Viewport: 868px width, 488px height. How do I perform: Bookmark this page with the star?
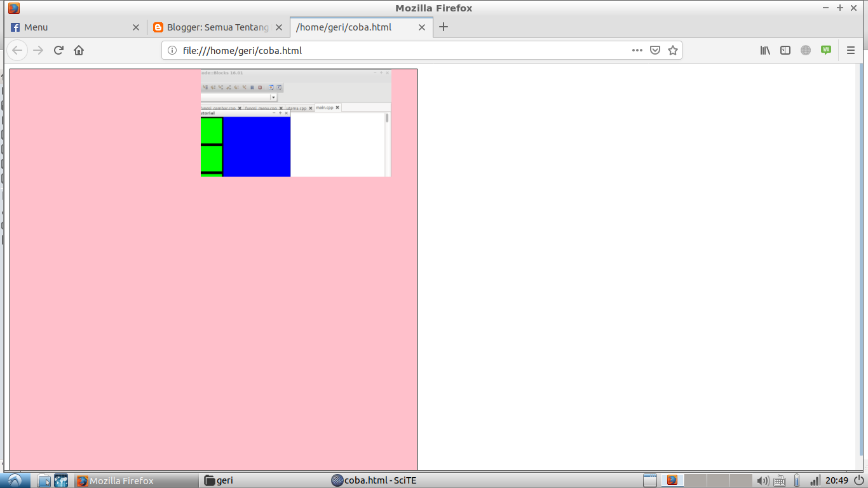[x=673, y=50]
